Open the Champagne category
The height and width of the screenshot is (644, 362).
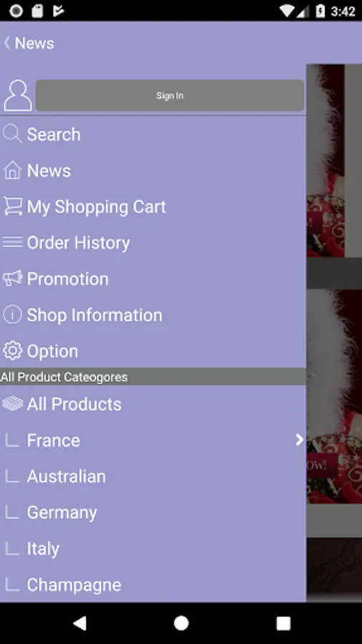pos(152,585)
